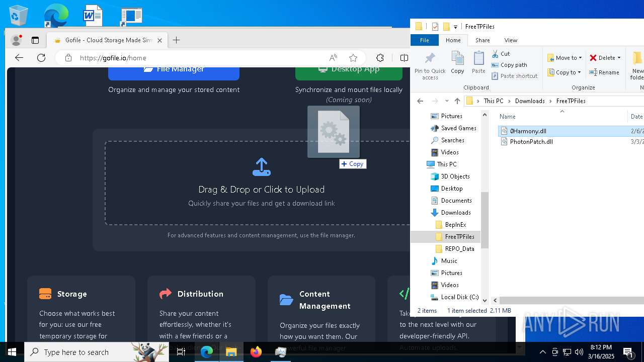Click Properties checkmark in title bar
The height and width of the screenshot is (362, 644).
435,27
